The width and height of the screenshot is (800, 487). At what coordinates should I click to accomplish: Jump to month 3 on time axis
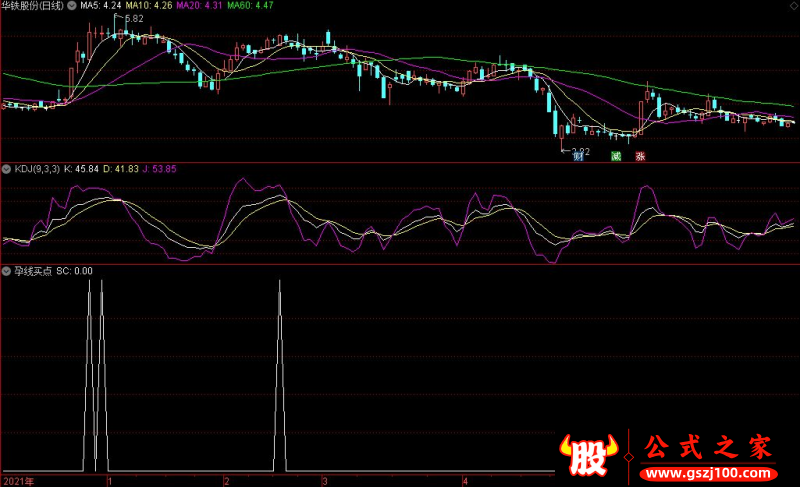point(324,481)
